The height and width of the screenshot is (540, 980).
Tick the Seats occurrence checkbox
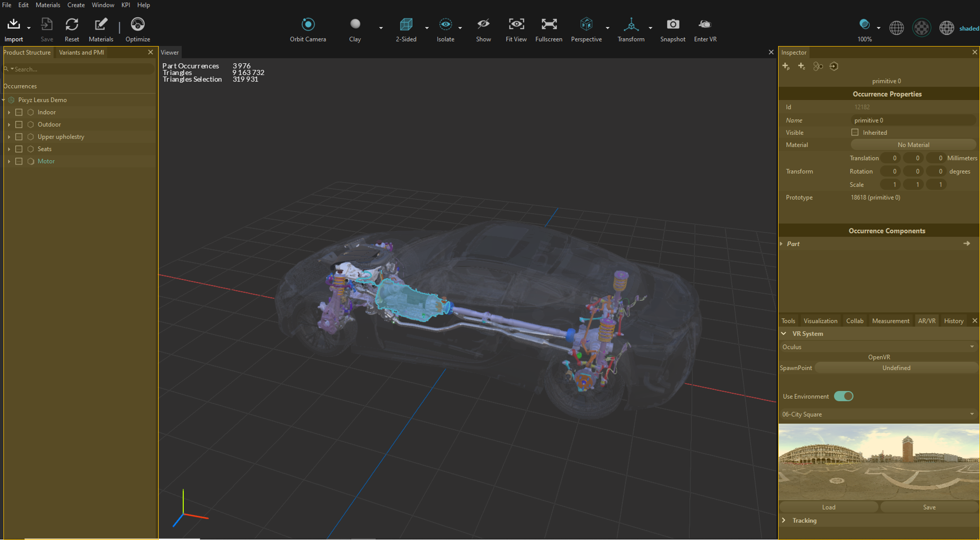coord(19,149)
